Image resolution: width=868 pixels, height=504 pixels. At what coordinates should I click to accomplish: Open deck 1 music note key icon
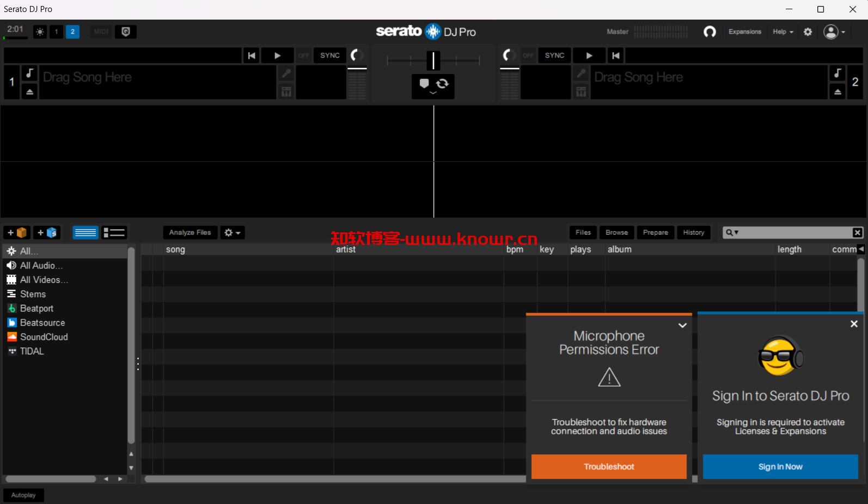click(x=30, y=73)
